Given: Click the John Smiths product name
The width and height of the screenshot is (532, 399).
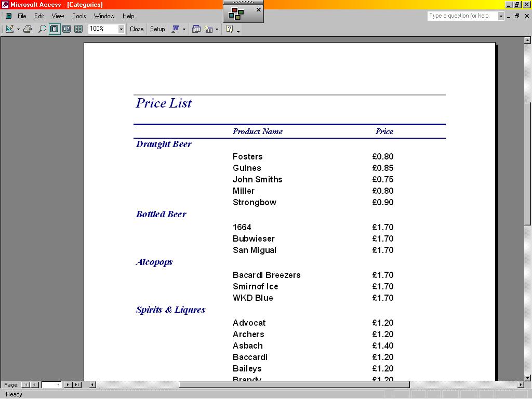Looking at the screenshot, I should click(258, 179).
